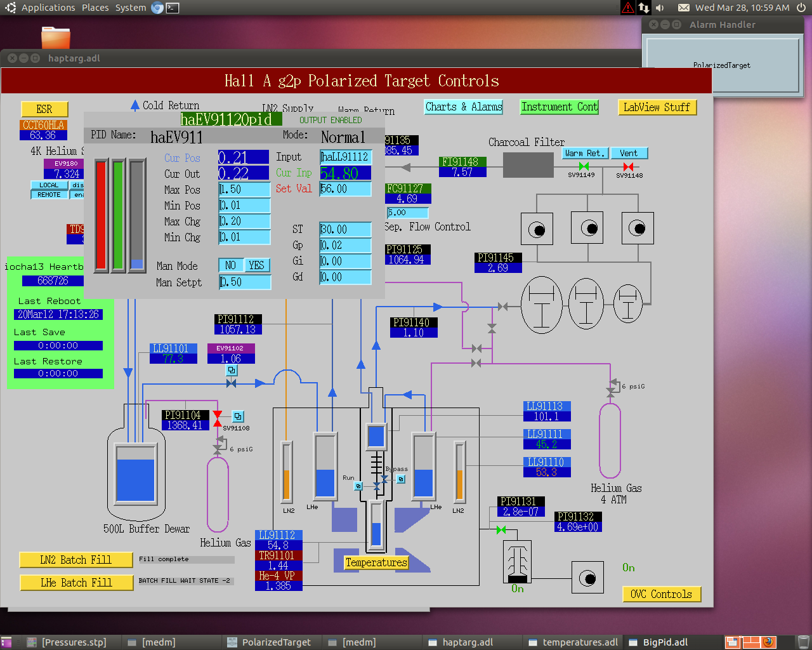Click the red alert icon in system tray
Image resolution: width=812 pixels, height=650 pixels.
[x=627, y=8]
